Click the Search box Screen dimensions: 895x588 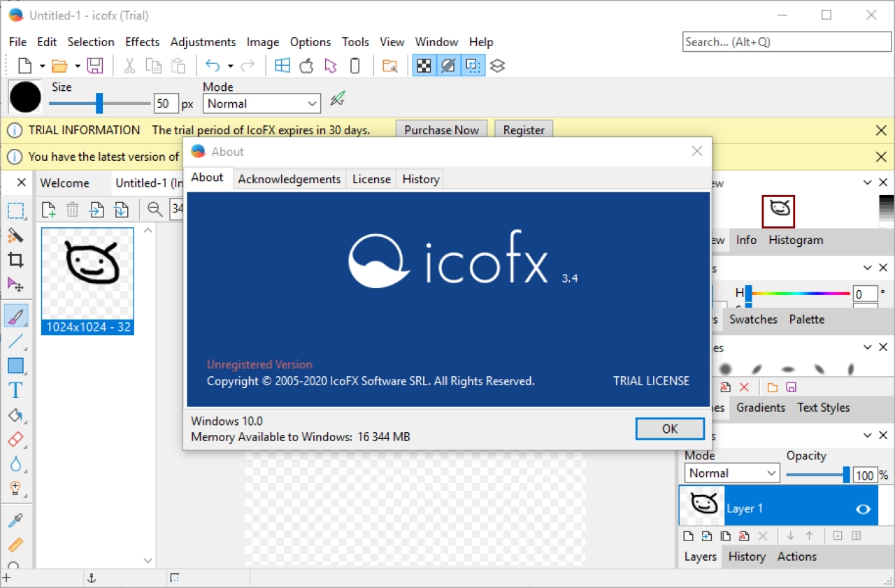pos(785,42)
